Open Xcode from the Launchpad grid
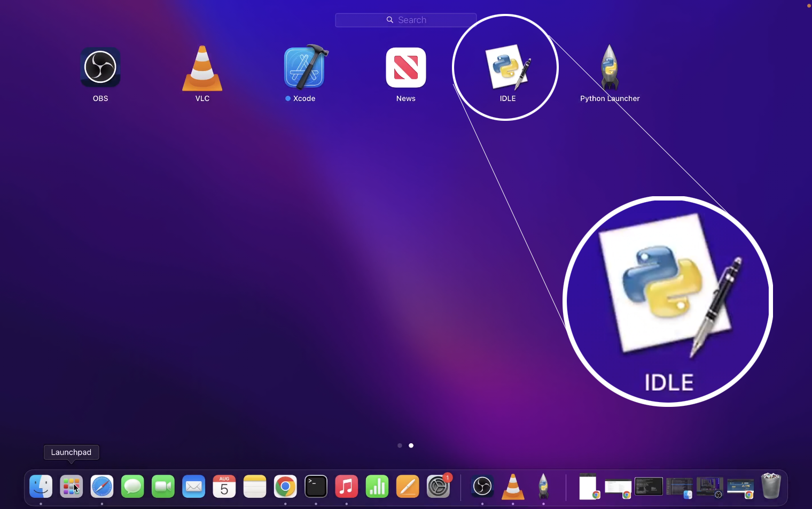Image resolution: width=812 pixels, height=509 pixels. 304,68
